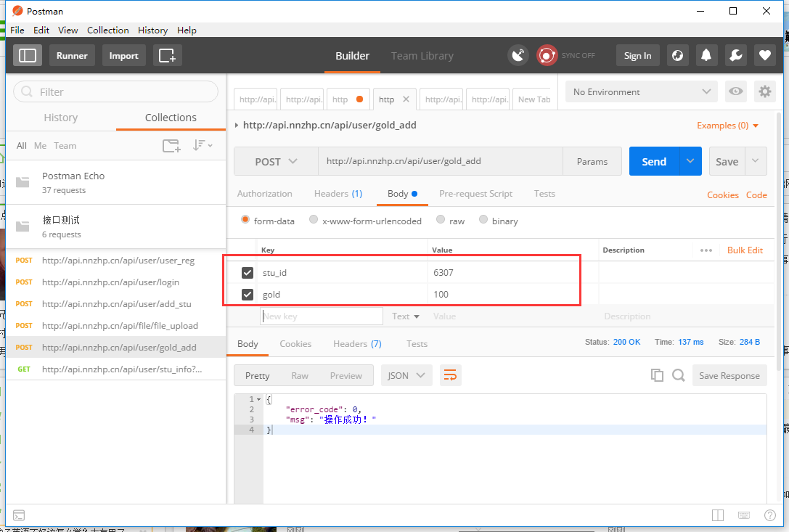This screenshot has height=532, width=789.
Task: Expand the Examples (0) dropdown
Action: [x=727, y=126]
